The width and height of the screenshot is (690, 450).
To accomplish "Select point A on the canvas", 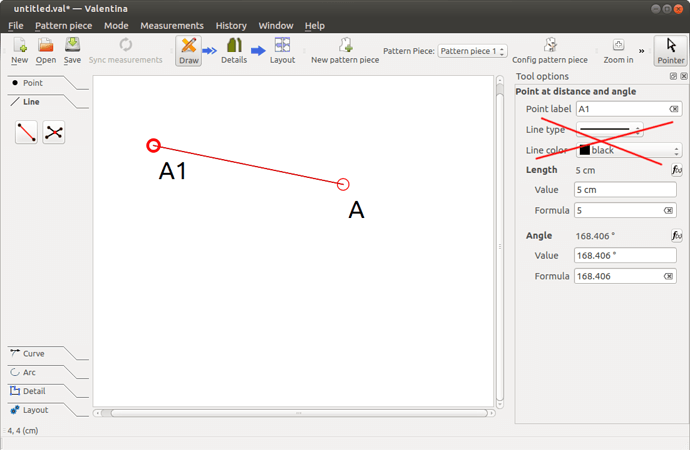I will (343, 184).
